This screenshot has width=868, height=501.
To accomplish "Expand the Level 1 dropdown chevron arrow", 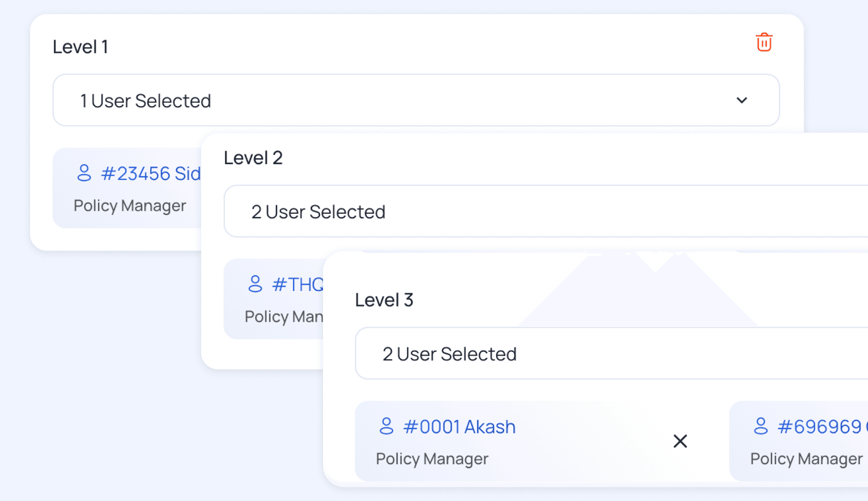I will point(742,100).
